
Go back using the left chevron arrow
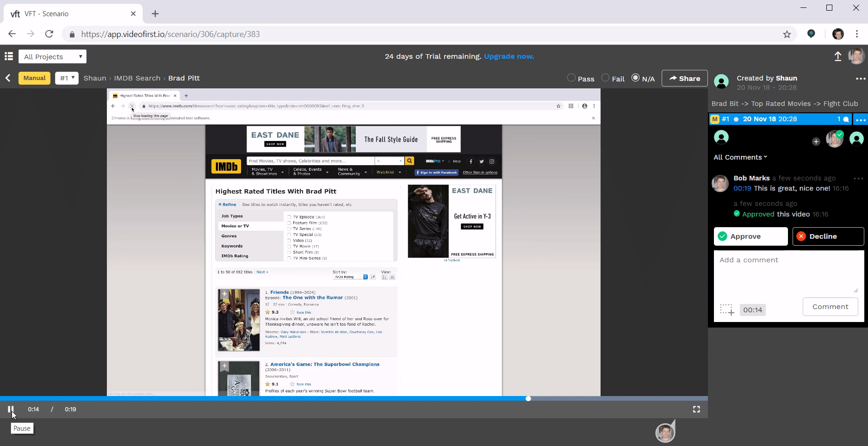click(8, 78)
